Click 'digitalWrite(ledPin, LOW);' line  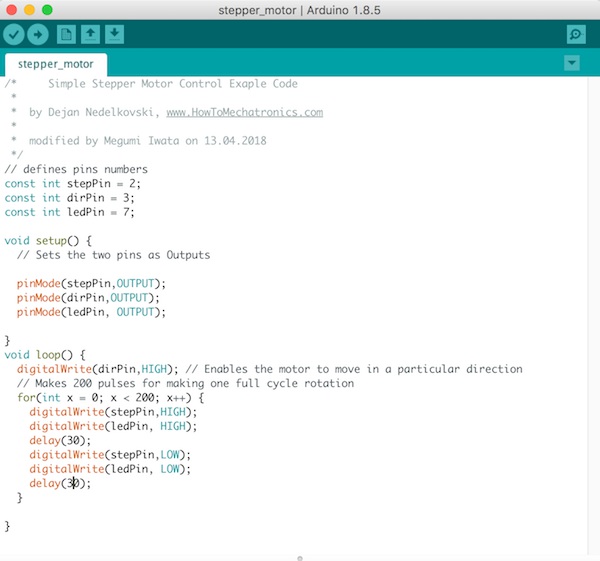110,469
